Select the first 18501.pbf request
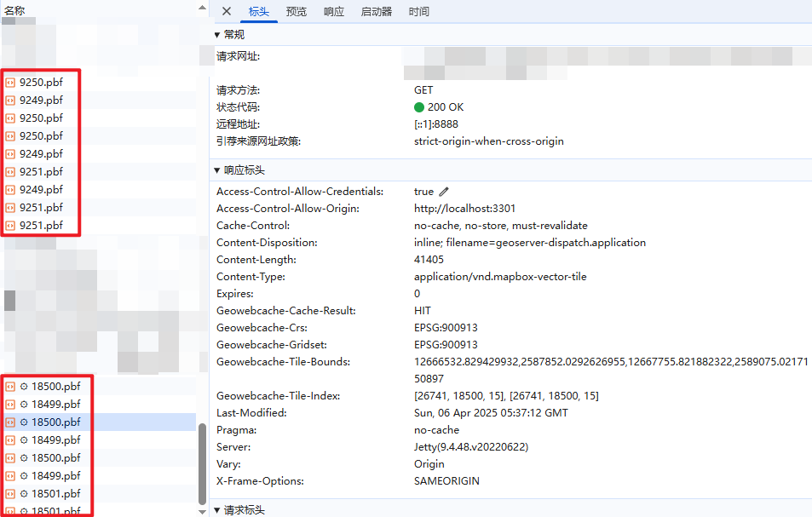812x517 pixels. click(55, 494)
